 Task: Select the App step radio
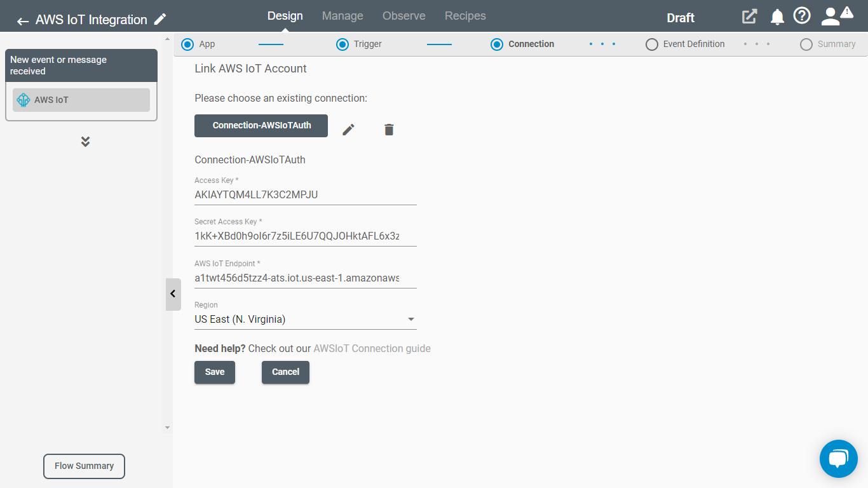point(187,44)
